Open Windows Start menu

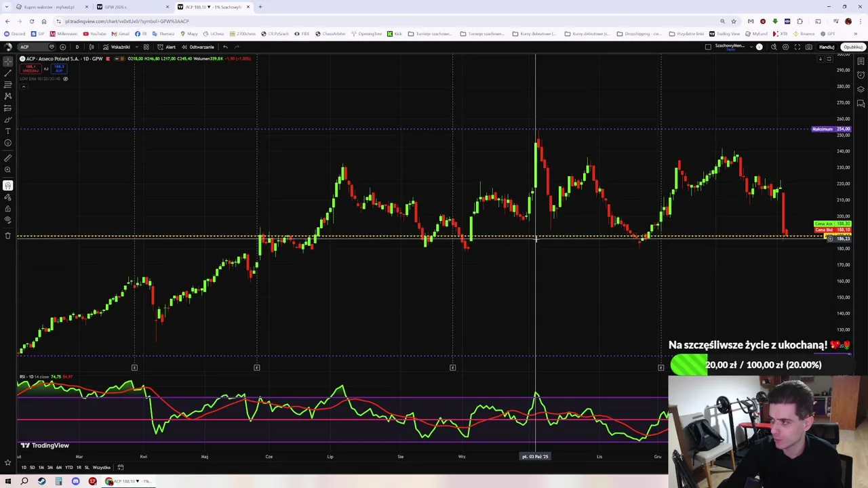(x=8, y=481)
